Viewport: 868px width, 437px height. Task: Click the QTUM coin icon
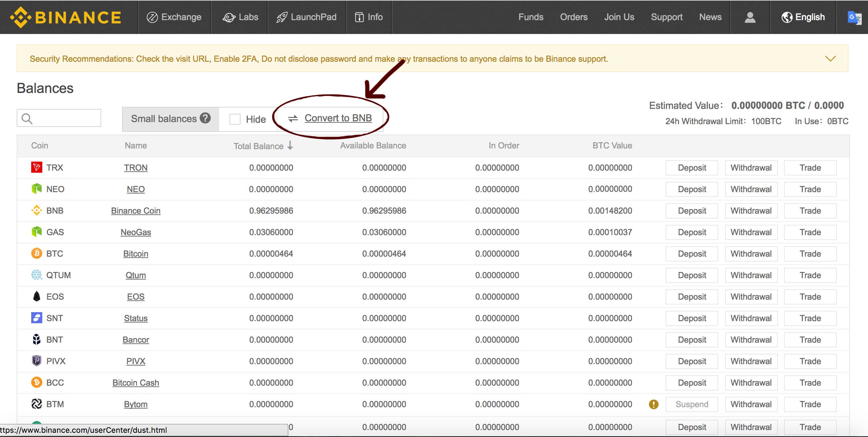(36, 275)
